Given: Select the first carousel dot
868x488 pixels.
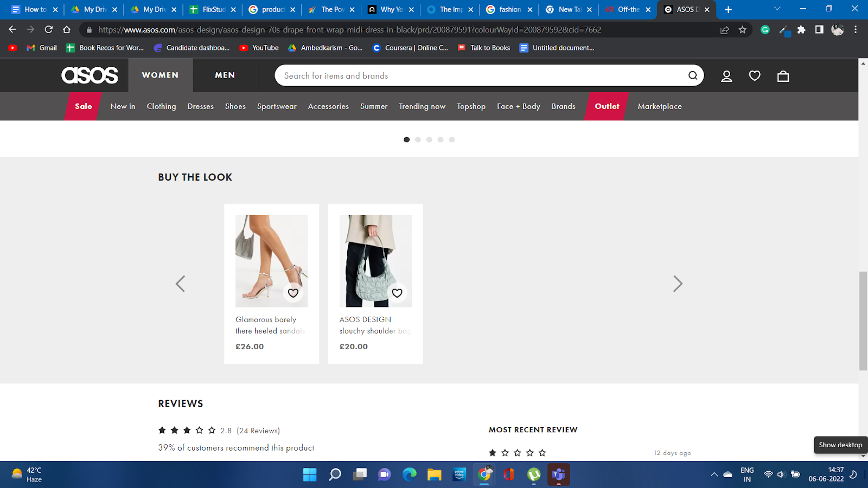Looking at the screenshot, I should coord(407,139).
